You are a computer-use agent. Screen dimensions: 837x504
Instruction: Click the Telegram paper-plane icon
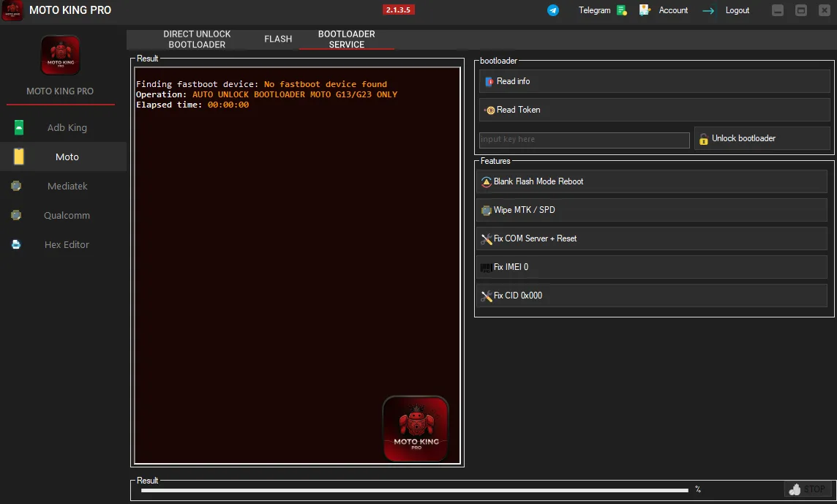pos(553,10)
